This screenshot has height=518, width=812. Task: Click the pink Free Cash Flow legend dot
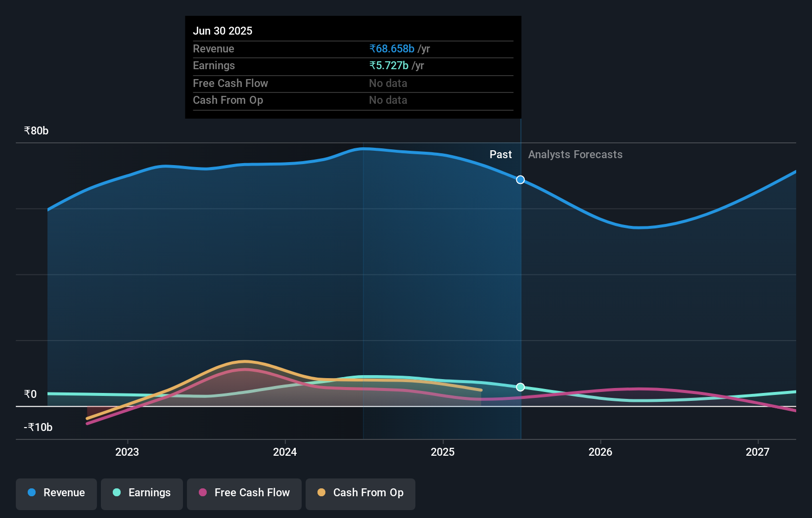(202, 492)
